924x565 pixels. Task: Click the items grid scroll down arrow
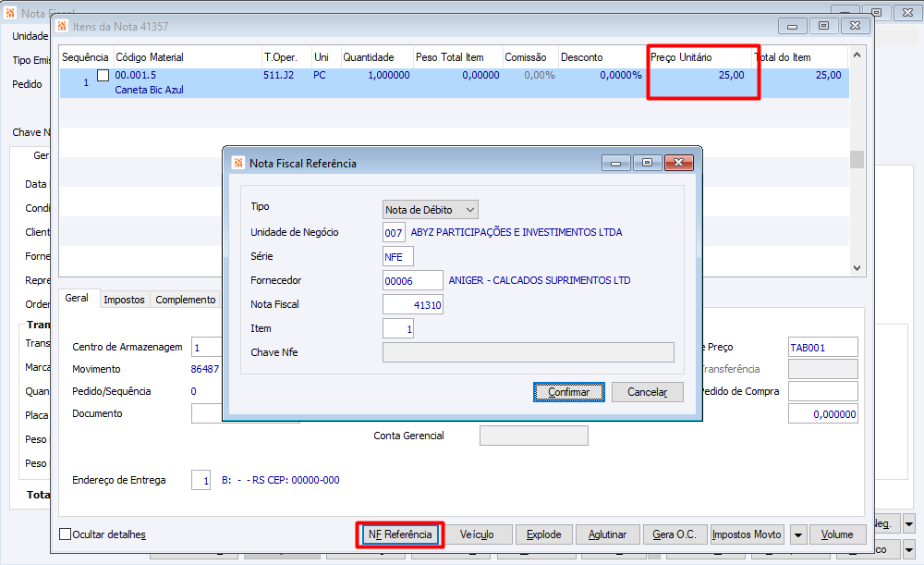click(x=857, y=268)
